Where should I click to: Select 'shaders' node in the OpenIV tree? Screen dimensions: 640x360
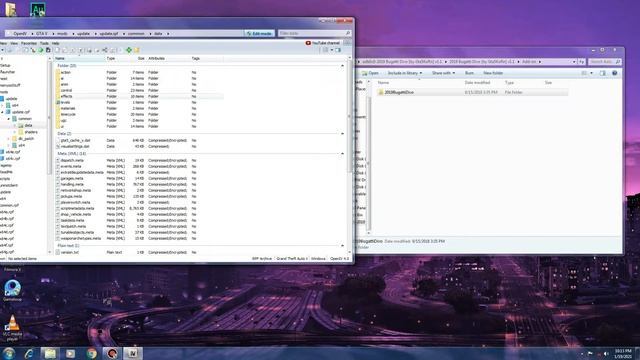31,132
